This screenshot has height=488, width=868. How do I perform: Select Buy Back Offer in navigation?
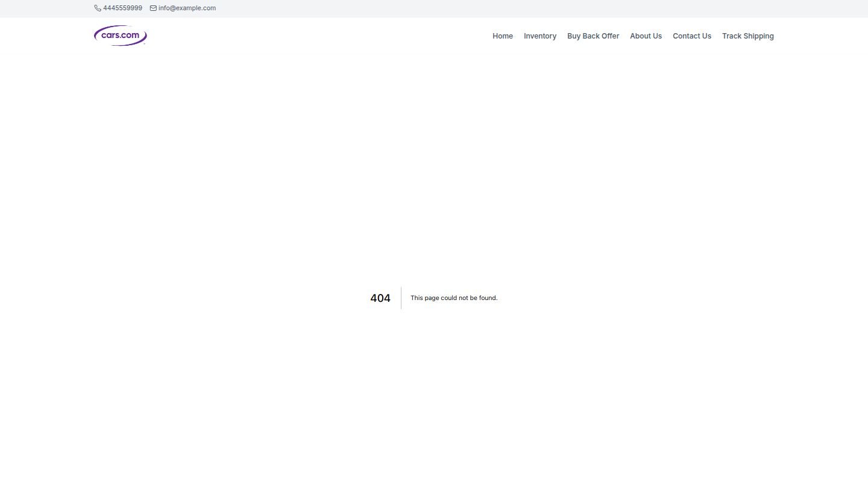593,36
